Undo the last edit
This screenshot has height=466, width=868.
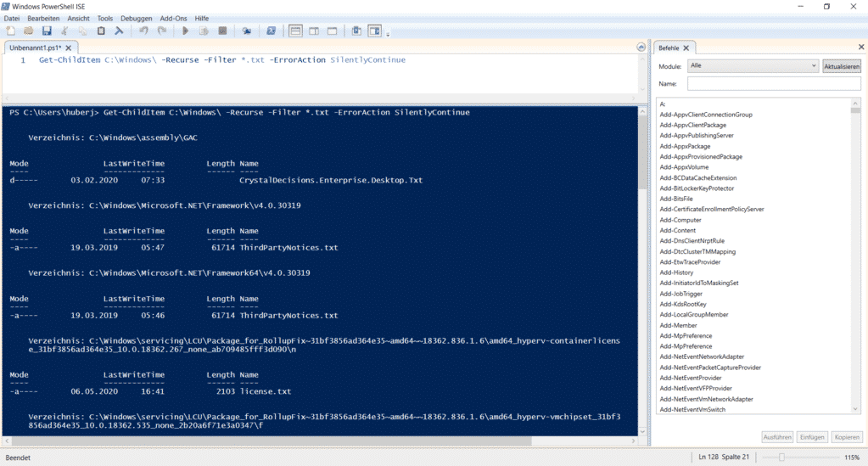143,31
